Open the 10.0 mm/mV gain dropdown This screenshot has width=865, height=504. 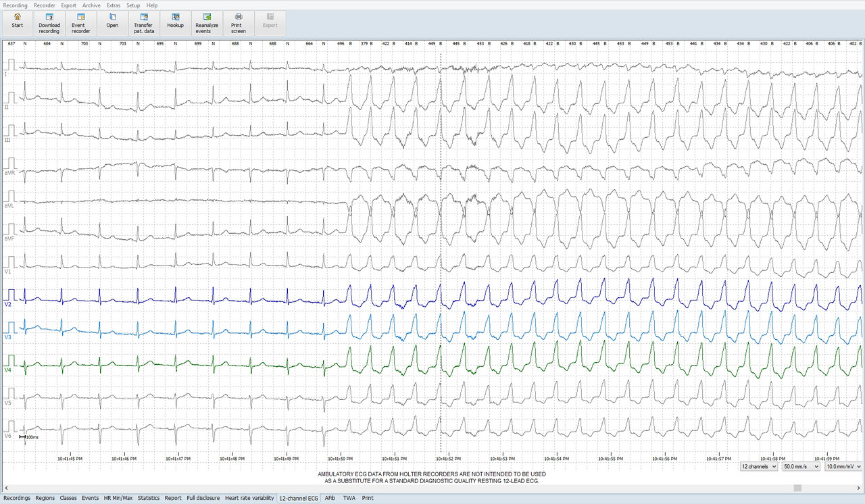pyautogui.click(x=843, y=466)
